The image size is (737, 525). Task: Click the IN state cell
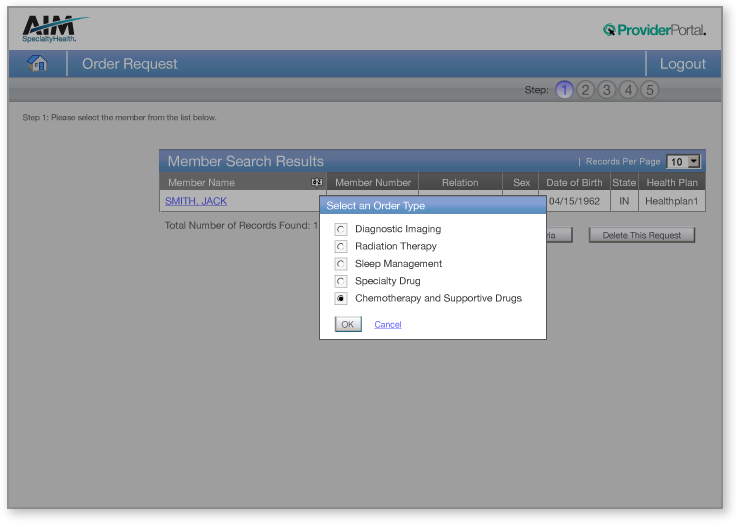(x=624, y=201)
